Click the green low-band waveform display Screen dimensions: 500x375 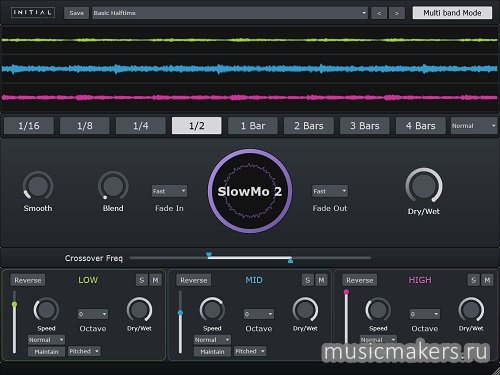point(249,40)
